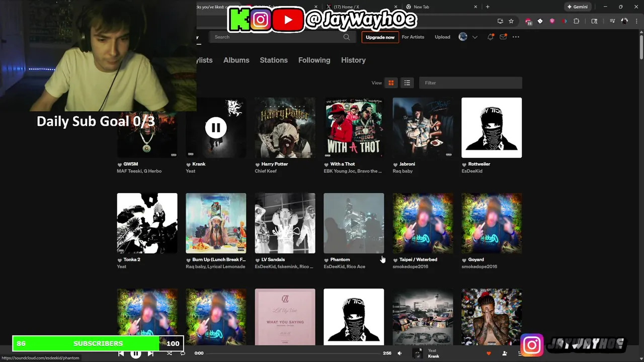Click the search tabs icon in Chrome toolbar
The image size is (644, 362).
(x=594, y=21)
